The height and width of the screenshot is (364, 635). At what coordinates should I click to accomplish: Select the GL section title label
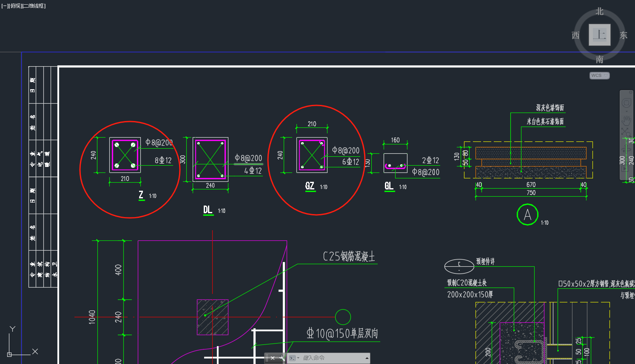[x=389, y=186]
